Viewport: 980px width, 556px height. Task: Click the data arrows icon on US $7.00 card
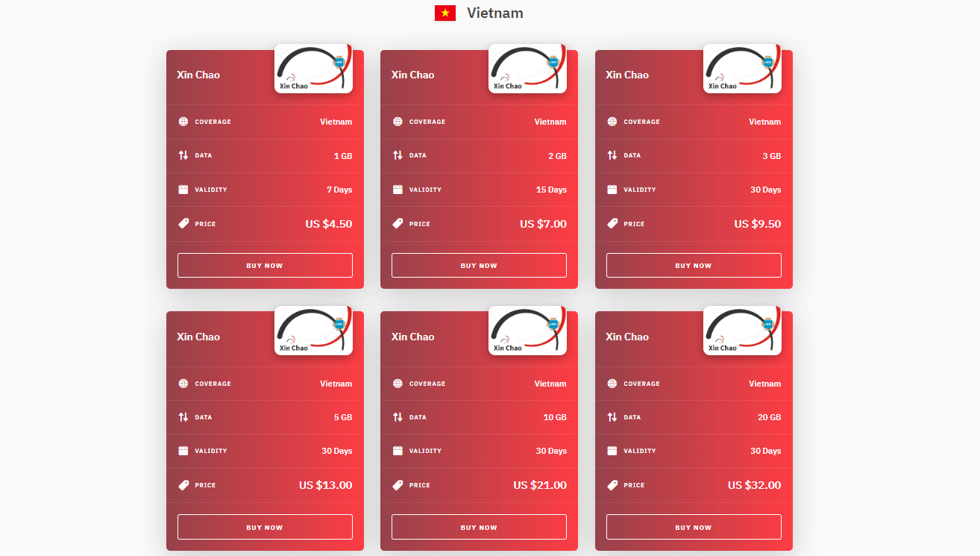coord(398,155)
